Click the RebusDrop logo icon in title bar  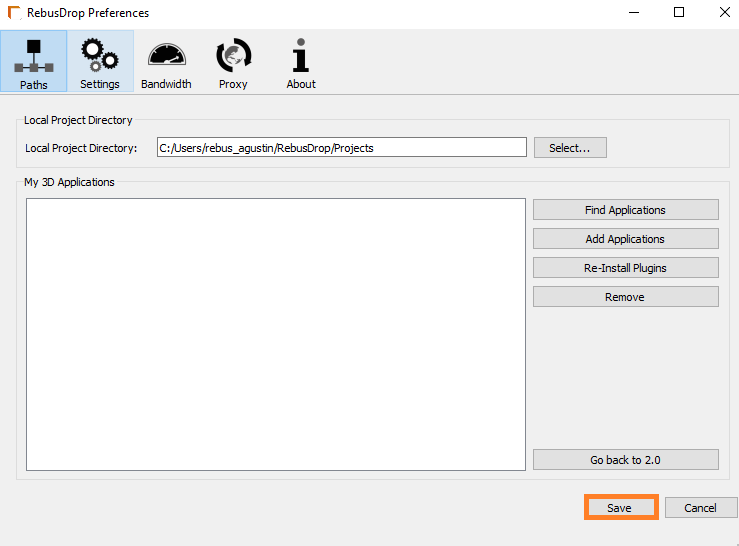[x=15, y=13]
